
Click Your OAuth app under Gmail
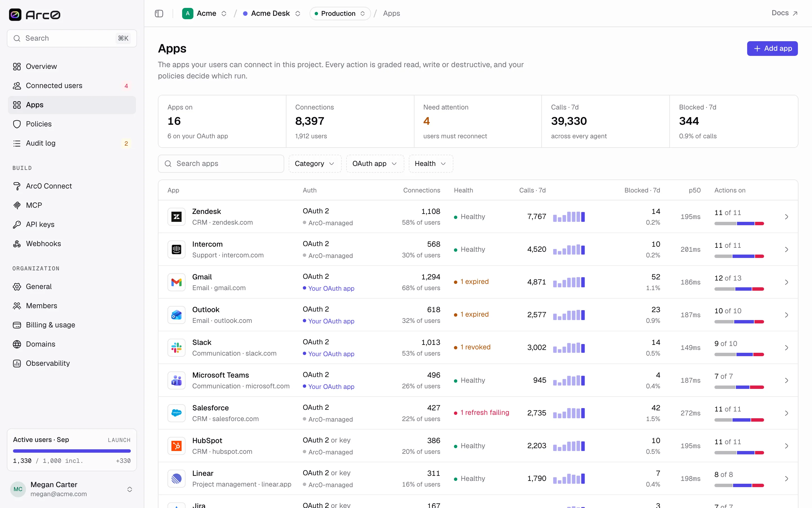pyautogui.click(x=331, y=288)
